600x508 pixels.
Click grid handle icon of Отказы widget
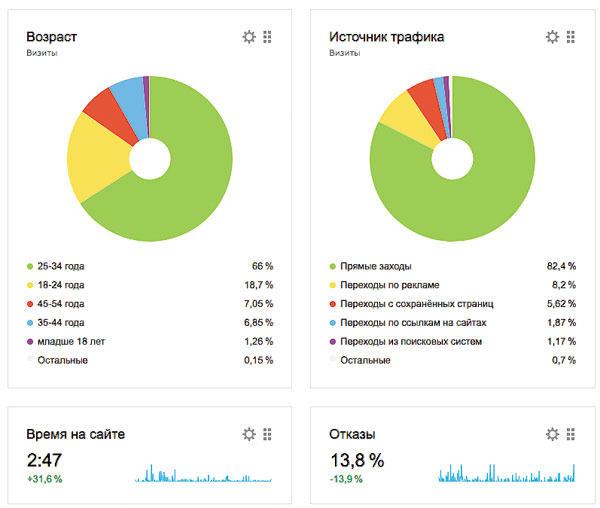(x=571, y=434)
